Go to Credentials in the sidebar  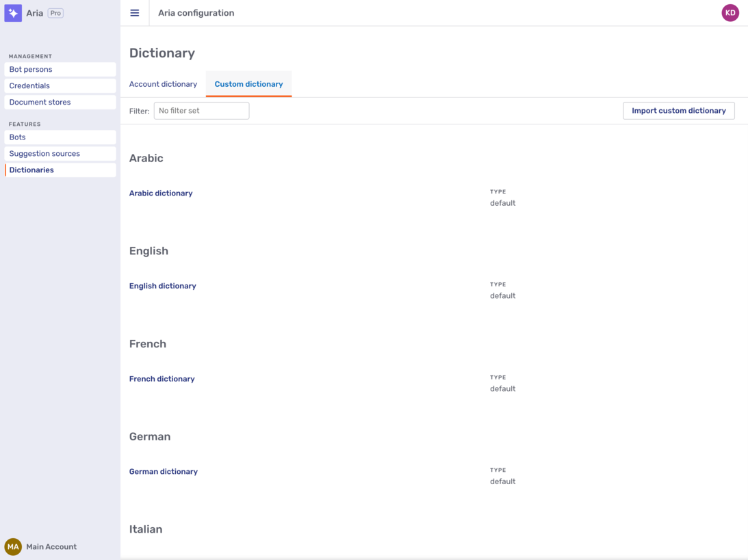[x=60, y=85]
